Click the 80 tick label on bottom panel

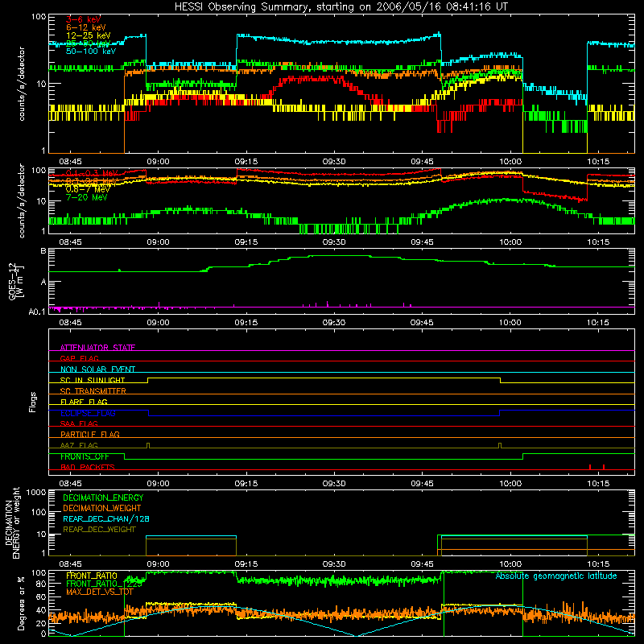pos(41,584)
